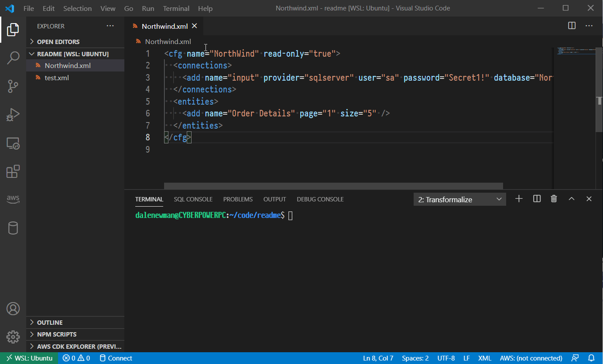
Task: Click the UTF-8 encoding status item
Action: pos(445,358)
